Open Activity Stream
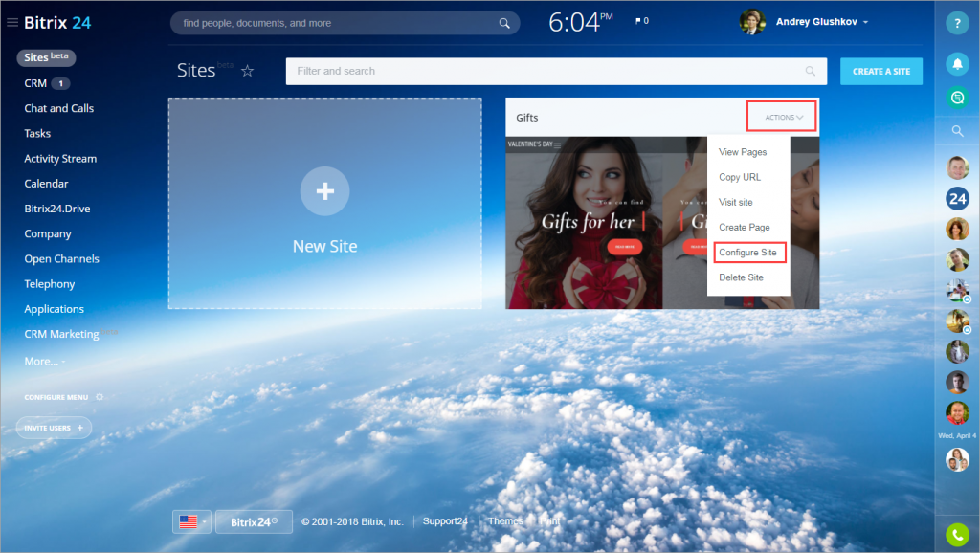The image size is (980, 553). coord(60,159)
